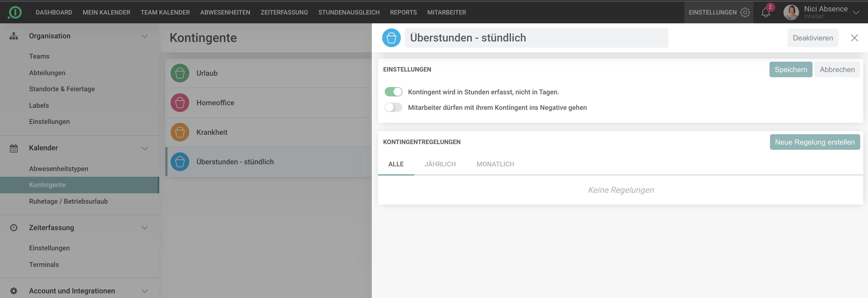Screen dimensions: 868x298
Task: Click the Account und Integrationen gear icon
Action: [x=13, y=290]
